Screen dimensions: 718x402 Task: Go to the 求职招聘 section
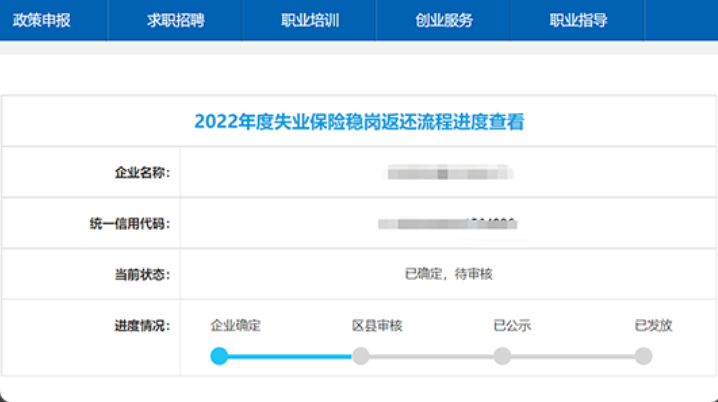click(x=175, y=20)
